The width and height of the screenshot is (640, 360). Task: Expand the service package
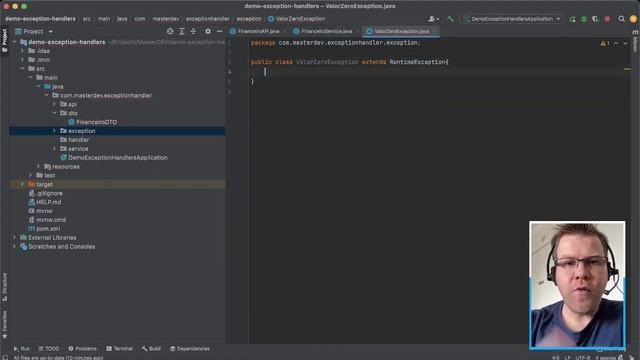pos(54,149)
